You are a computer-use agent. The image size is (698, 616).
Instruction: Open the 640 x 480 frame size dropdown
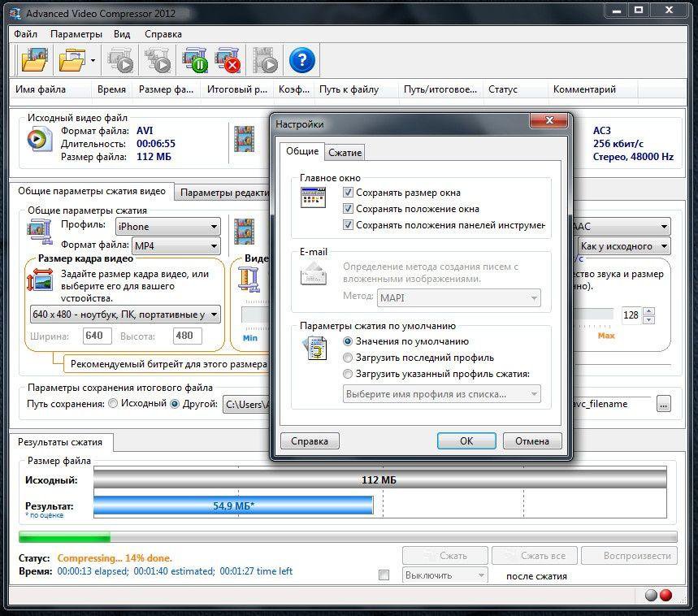[125, 314]
